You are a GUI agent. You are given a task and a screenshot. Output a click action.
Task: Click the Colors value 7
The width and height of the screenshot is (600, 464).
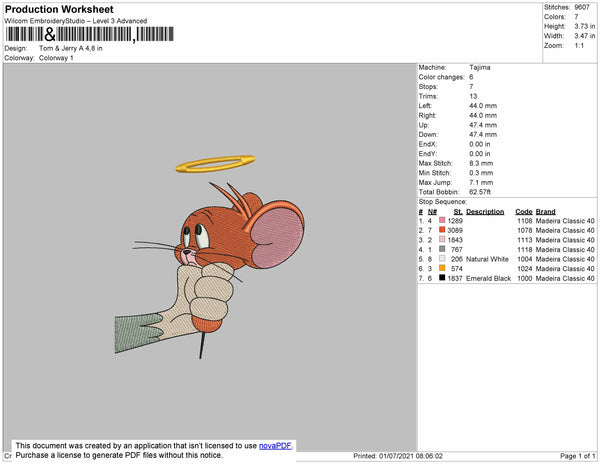576,17
